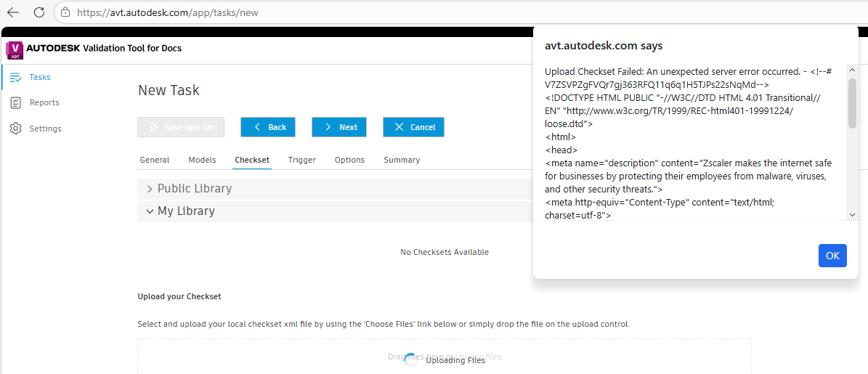Click OK to dismiss the error dialog
868x374 pixels.
(832, 256)
